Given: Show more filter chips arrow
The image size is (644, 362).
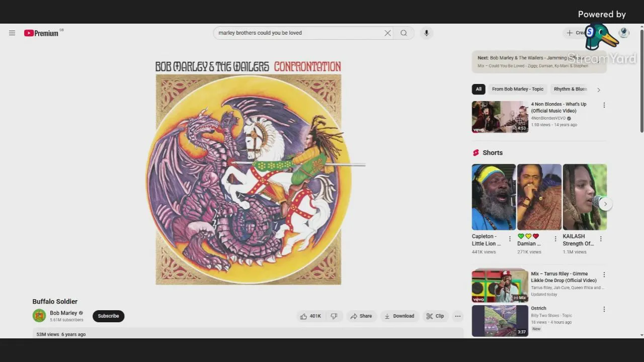Looking at the screenshot, I should point(599,89).
